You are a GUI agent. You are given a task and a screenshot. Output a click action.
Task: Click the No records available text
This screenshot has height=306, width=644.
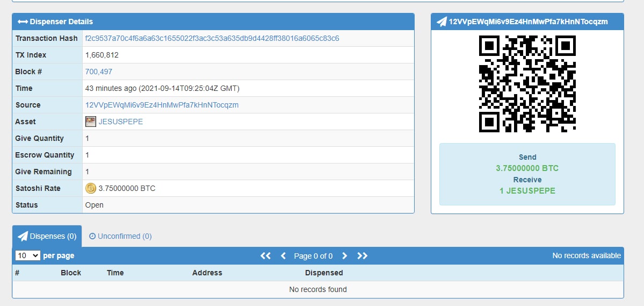587,256
